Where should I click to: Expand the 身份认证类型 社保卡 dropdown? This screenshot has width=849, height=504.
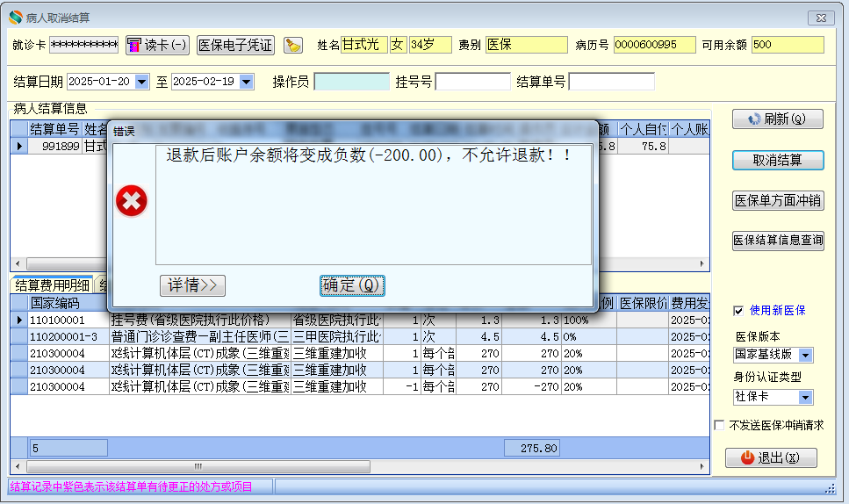tap(805, 398)
